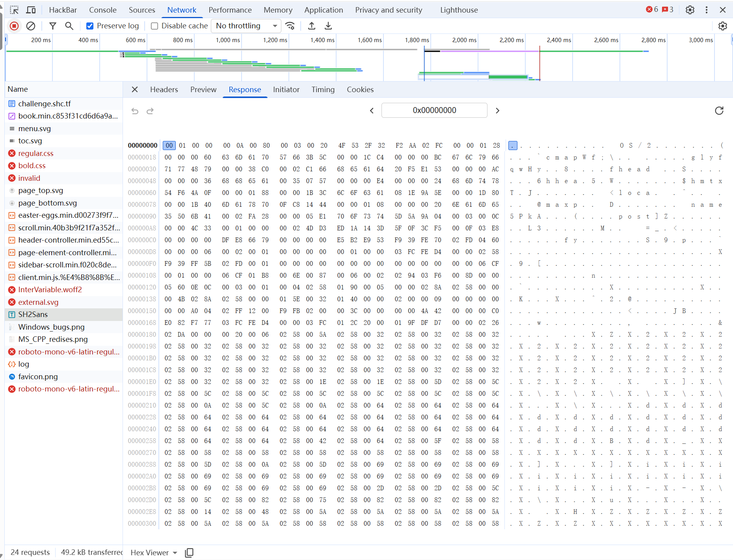Clear the network log

(x=31, y=26)
